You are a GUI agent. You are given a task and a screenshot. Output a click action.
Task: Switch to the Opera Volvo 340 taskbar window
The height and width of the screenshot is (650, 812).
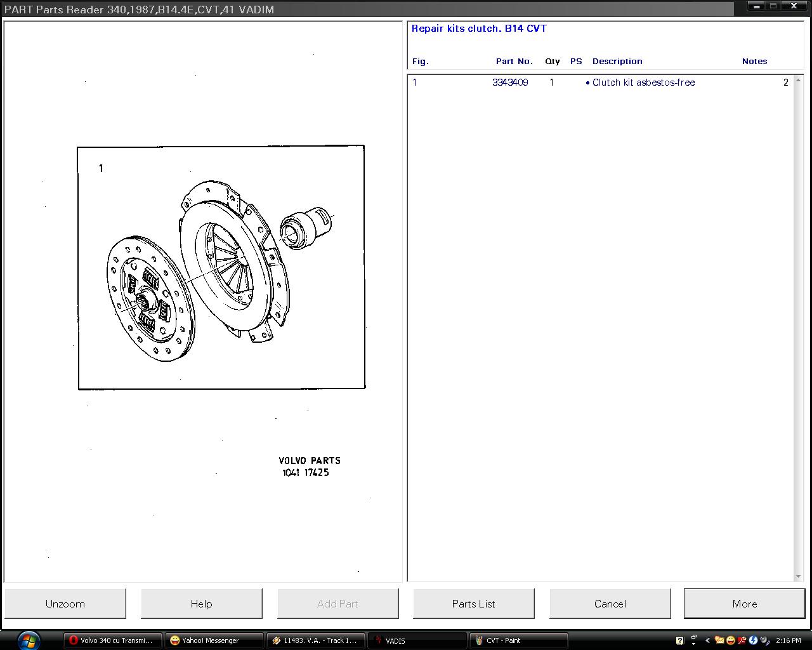112,640
